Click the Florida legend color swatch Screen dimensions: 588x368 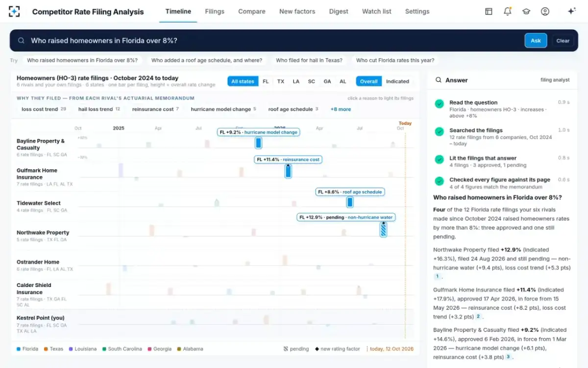pyautogui.click(x=19, y=349)
